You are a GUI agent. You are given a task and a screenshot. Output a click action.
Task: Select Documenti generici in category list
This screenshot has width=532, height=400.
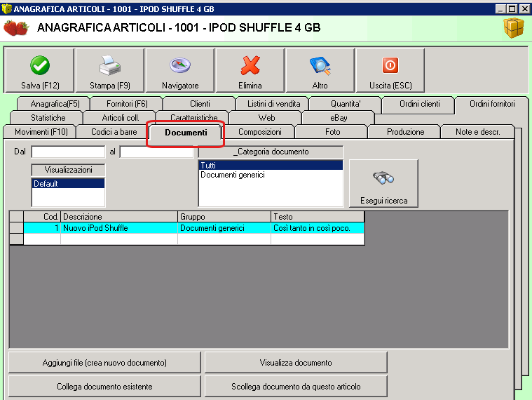coord(271,175)
